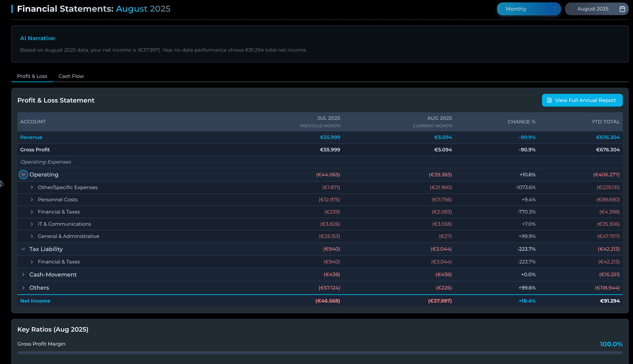Expand IT & Communications row

pos(32,224)
